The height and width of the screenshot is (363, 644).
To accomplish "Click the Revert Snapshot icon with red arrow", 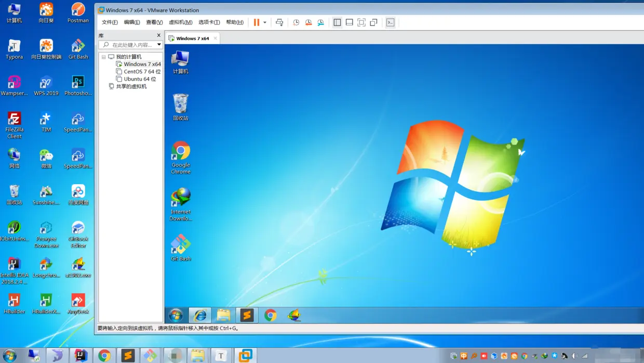I will pos(308,22).
